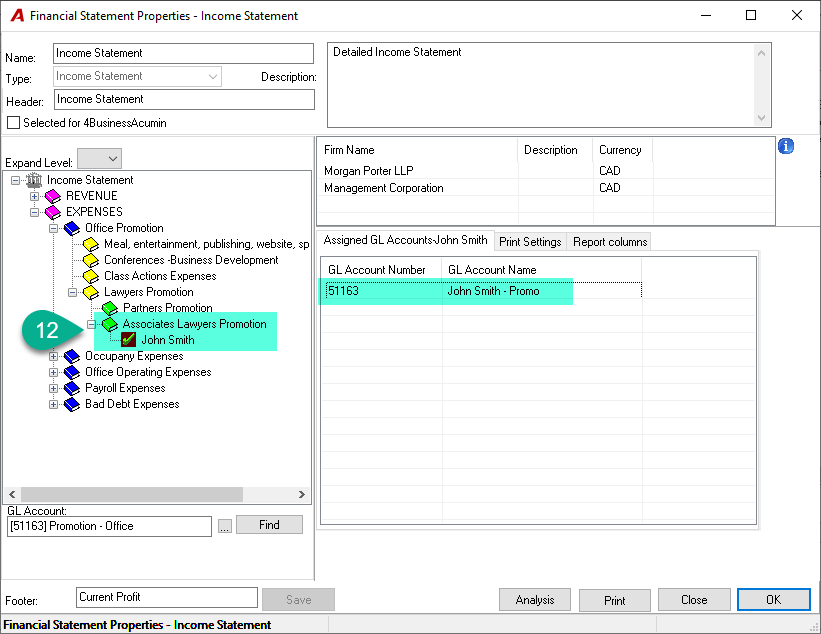Viewport: 821px width, 634px height.
Task: Click the application logo in the title bar
Action: point(17,16)
